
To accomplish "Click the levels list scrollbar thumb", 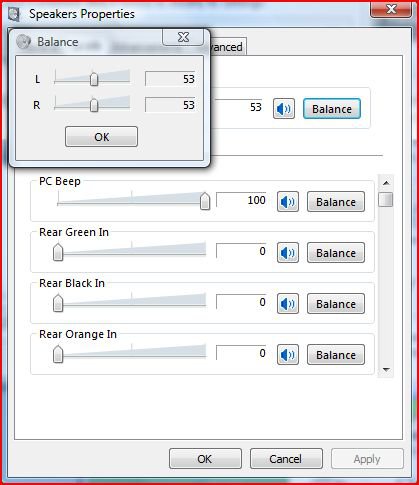I will [x=386, y=199].
